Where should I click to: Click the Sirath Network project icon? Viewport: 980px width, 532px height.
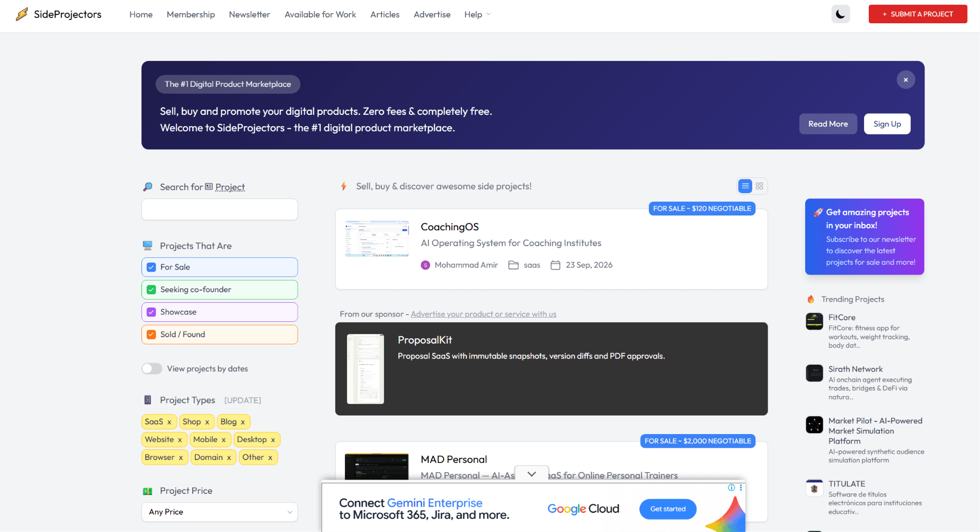pos(815,373)
